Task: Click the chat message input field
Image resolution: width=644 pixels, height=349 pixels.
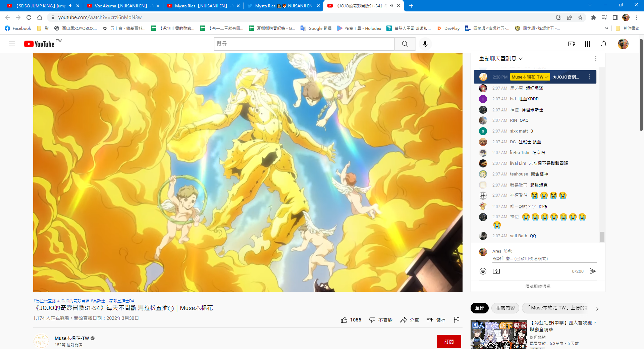Action: point(544,259)
